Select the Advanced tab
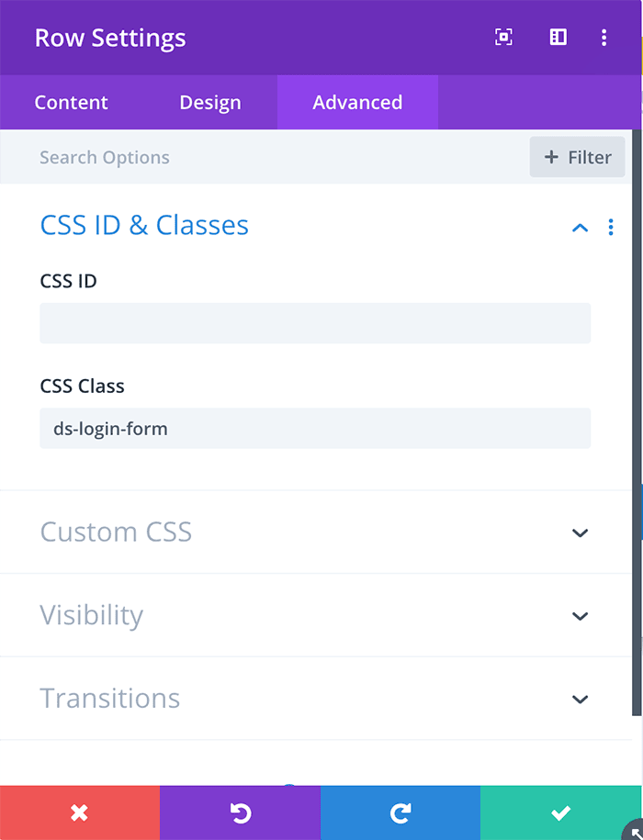 coord(357,102)
